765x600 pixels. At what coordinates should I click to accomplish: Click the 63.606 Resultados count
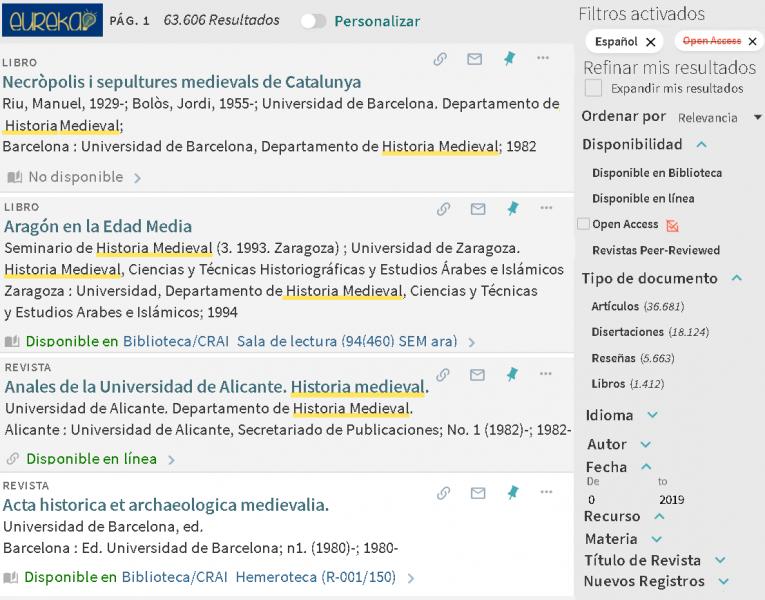[x=221, y=20]
